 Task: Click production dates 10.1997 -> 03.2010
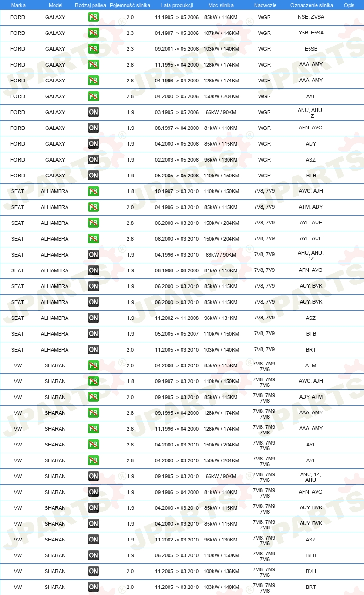(177, 191)
